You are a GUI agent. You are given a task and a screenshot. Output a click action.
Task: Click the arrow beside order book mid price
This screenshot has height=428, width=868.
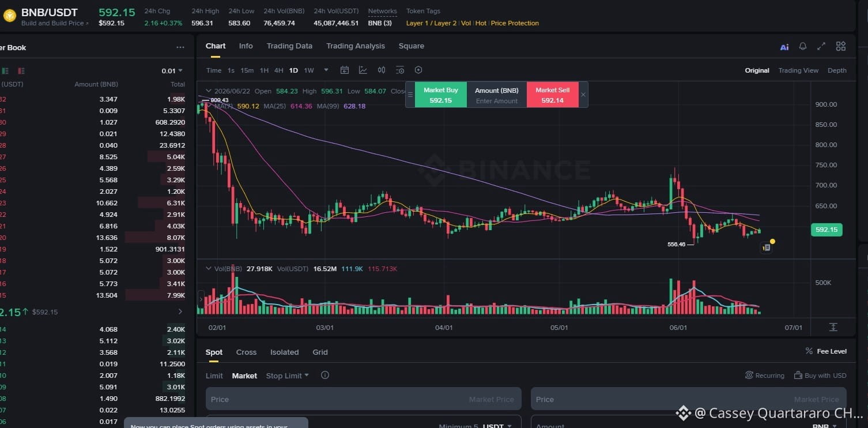pyautogui.click(x=180, y=311)
